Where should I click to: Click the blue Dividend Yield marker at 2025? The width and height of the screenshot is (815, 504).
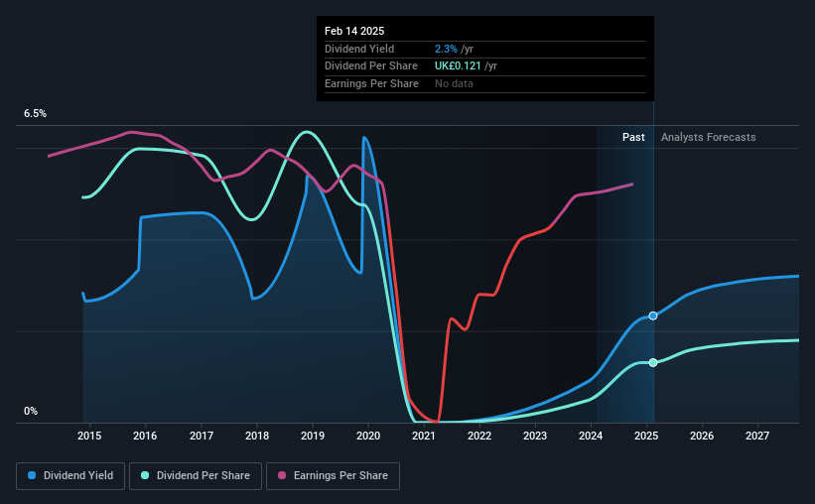[653, 315]
